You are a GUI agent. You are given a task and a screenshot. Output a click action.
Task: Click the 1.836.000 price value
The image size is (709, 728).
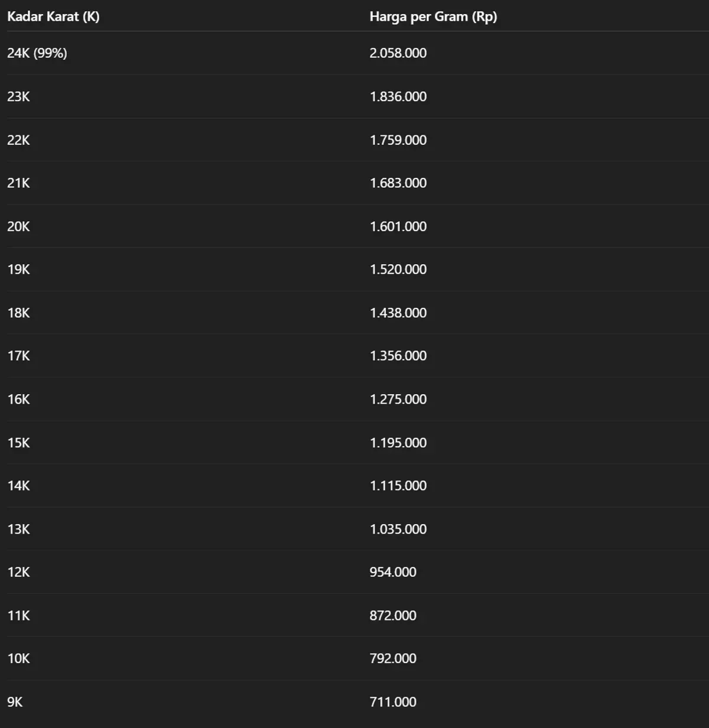pyautogui.click(x=398, y=97)
